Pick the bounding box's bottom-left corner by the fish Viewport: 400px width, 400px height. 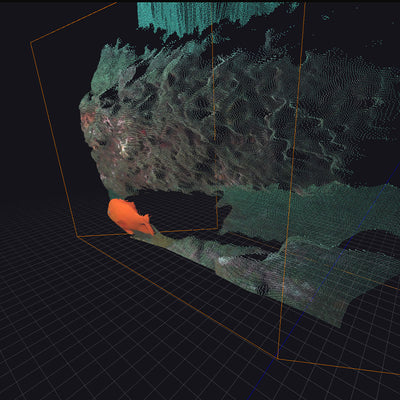click(78, 236)
